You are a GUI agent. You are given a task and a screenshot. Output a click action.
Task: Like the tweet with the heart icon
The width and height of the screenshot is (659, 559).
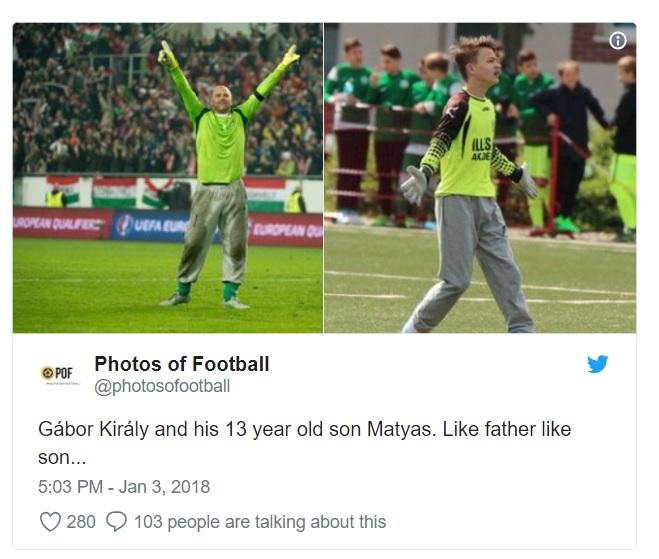[49, 521]
